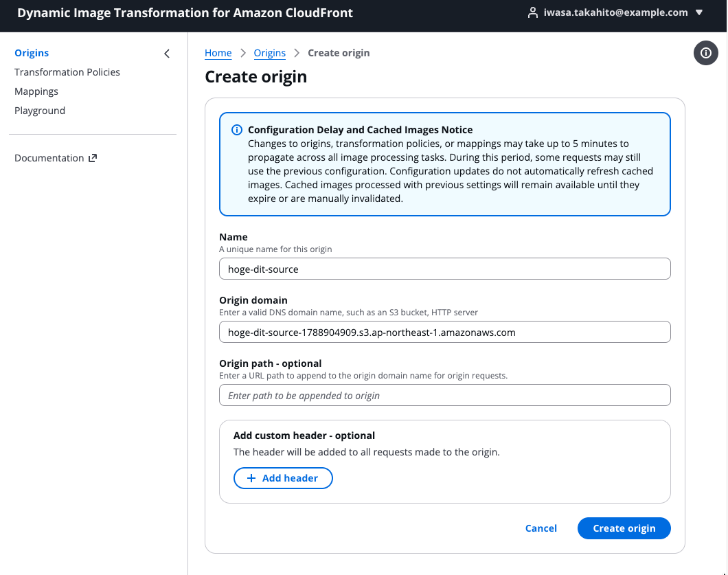Screen dimensions: 728x575
Task: Go to Mappings in the sidebar
Action: tap(36, 91)
